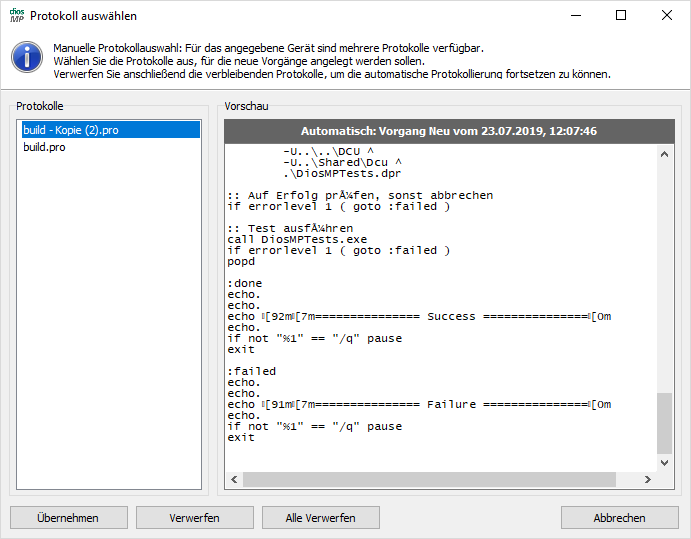Click the dios MP title bar icon
This screenshot has height=539, width=691.
pos(17,15)
